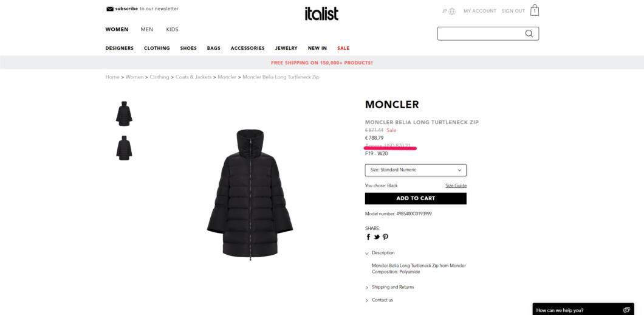
Task: Switch to the MEN section
Action: click(146, 30)
